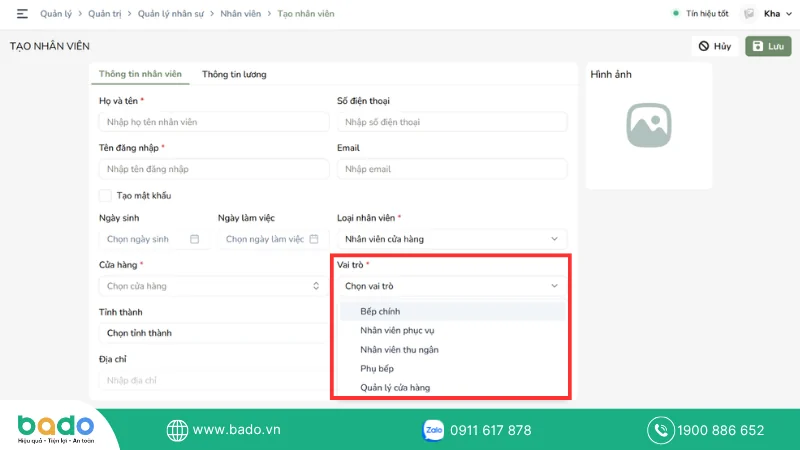Click Tạo nhân viên breadcrumb item
800x450 pixels.
click(x=306, y=14)
